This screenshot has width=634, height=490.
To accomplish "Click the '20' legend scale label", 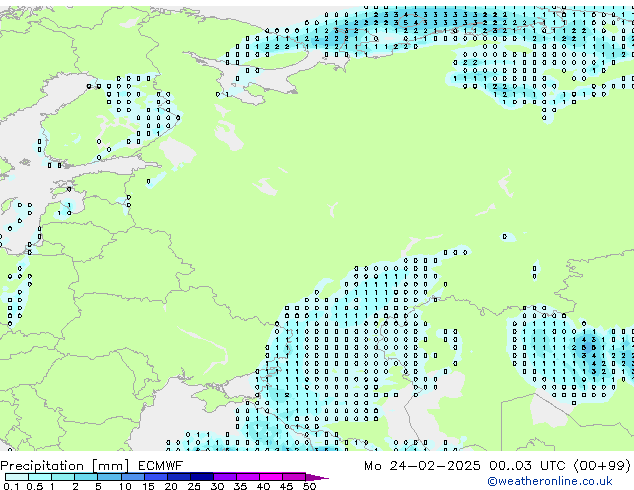I will click(171, 486).
